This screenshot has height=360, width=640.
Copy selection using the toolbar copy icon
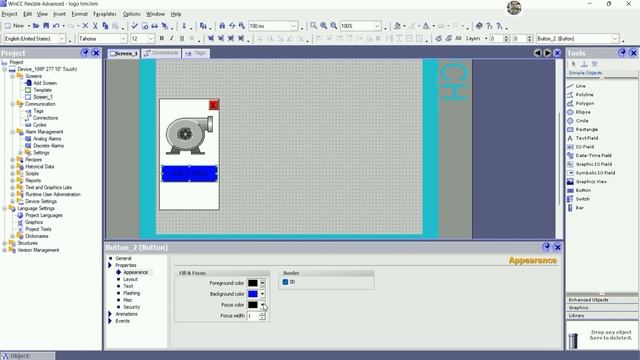105,26
